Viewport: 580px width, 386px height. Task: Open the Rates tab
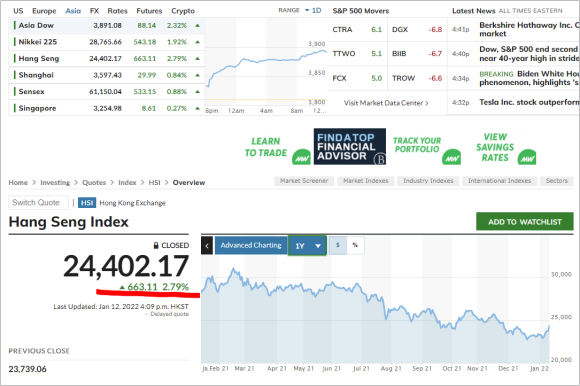(117, 11)
